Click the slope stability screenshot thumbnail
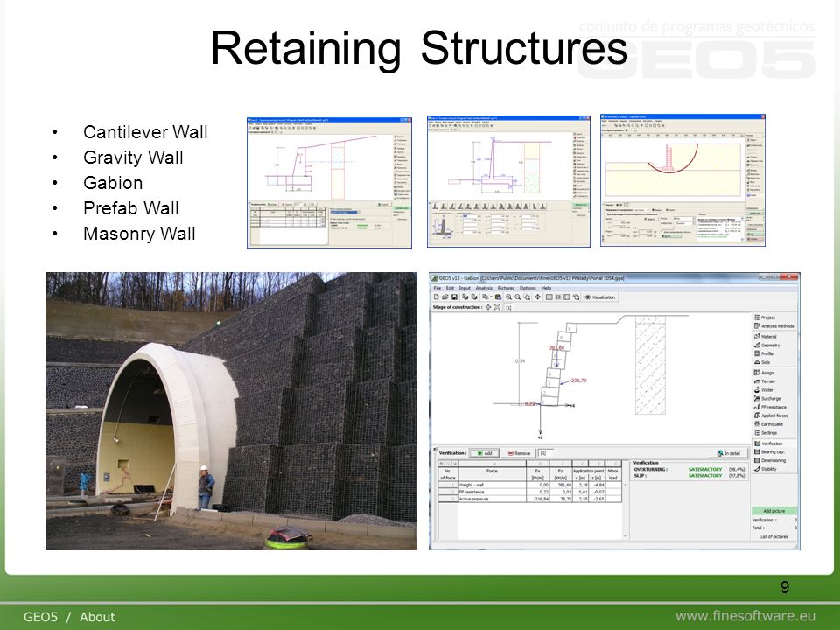 point(683,180)
